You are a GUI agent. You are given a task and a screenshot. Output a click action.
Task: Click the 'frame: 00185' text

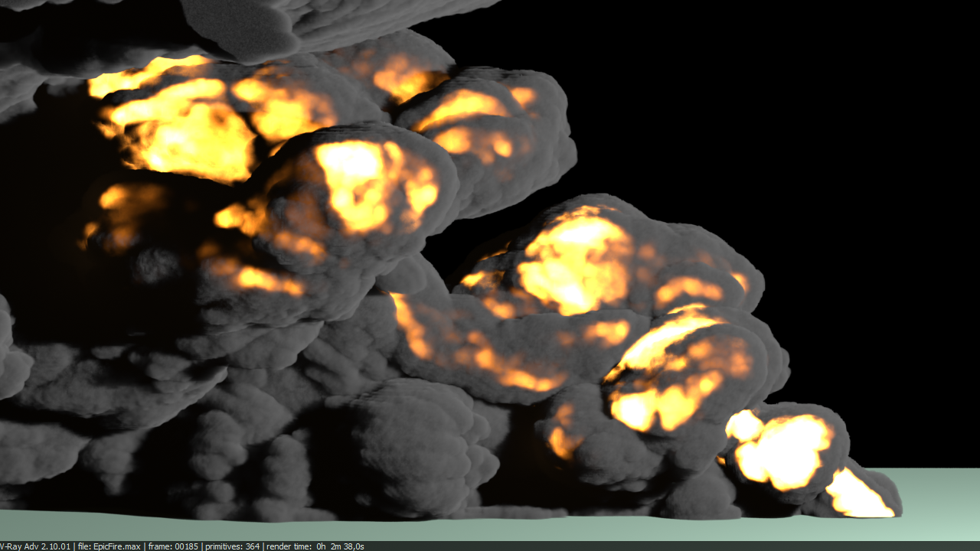pyautogui.click(x=173, y=546)
